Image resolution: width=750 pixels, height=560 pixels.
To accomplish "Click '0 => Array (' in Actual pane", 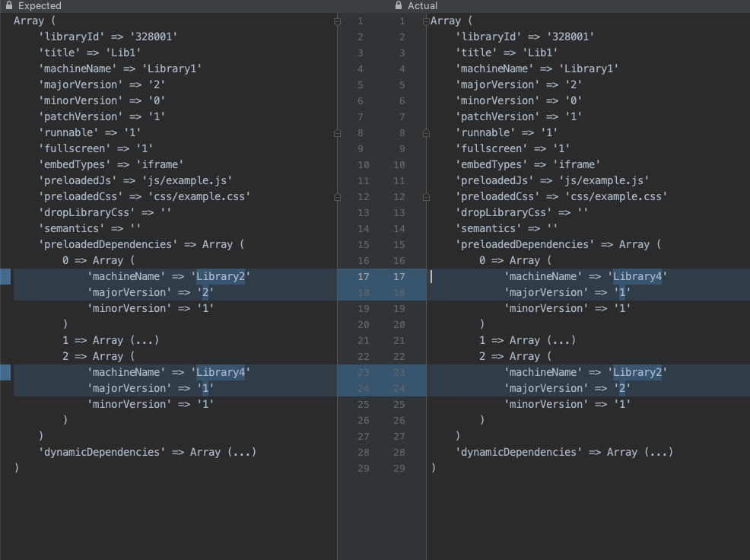I will 516,260.
